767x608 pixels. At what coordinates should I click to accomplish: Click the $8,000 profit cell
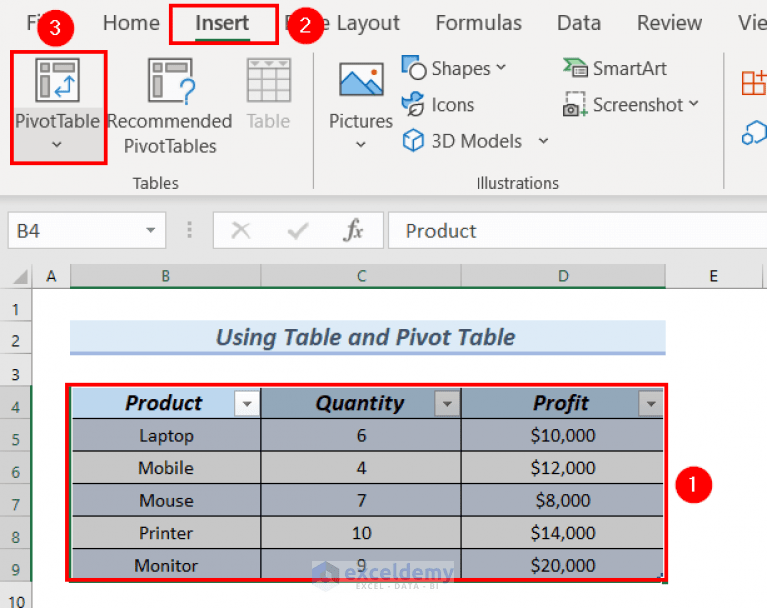(x=563, y=500)
